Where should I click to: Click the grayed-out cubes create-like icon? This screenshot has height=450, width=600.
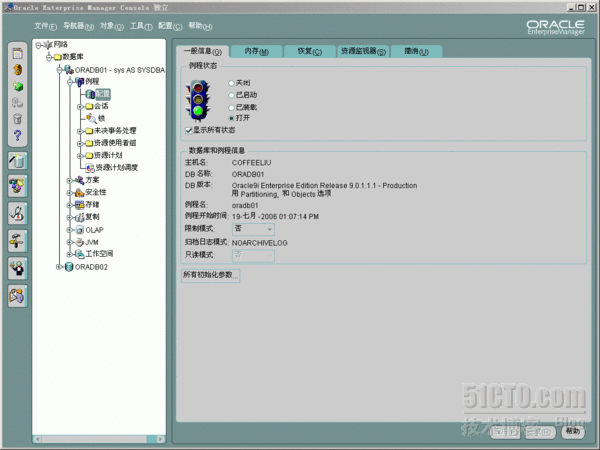pos(18,102)
